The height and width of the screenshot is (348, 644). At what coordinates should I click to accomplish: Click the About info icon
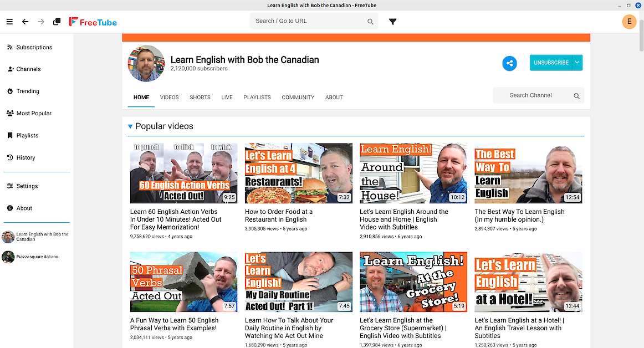10,208
